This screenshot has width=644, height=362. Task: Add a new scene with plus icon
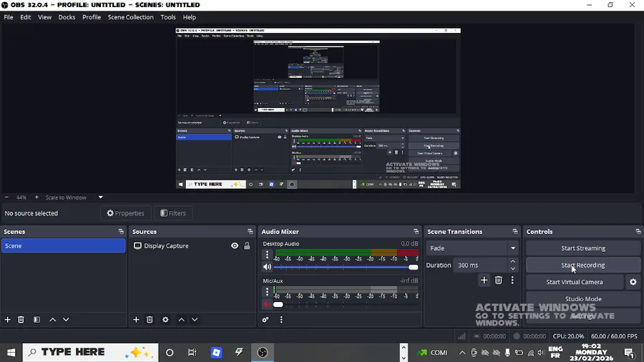[x=7, y=319]
